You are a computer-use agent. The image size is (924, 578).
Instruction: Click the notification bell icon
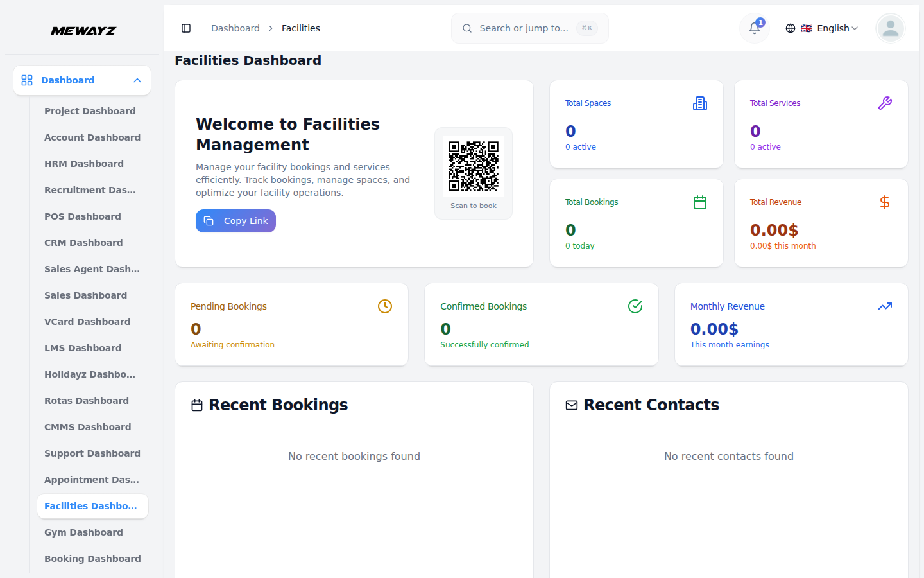point(754,28)
